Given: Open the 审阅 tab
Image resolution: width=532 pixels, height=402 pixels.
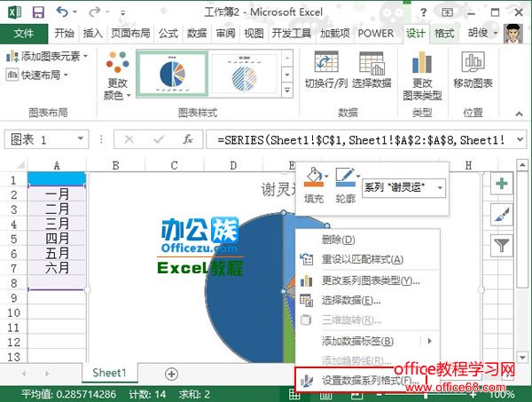Looking at the screenshot, I should tap(225, 33).
